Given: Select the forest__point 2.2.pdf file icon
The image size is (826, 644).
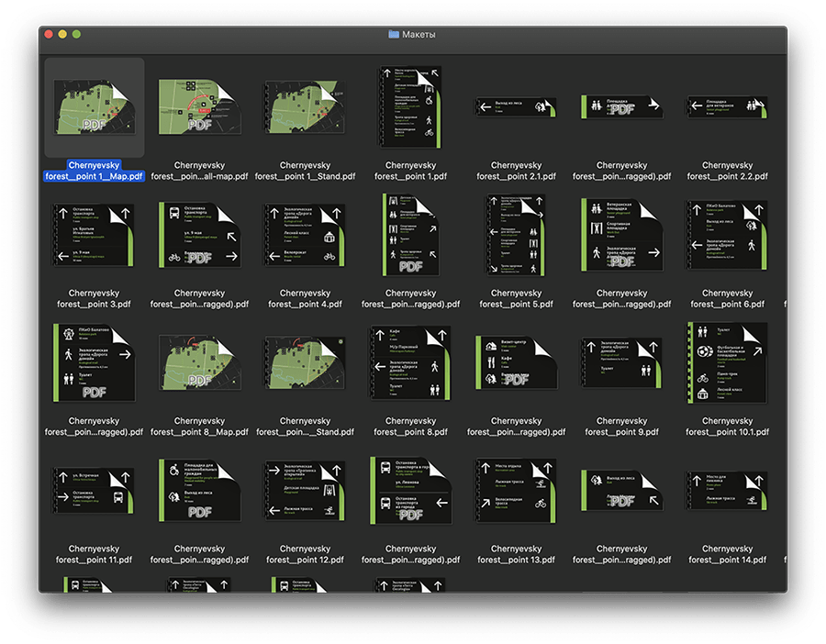Looking at the screenshot, I should 727,107.
